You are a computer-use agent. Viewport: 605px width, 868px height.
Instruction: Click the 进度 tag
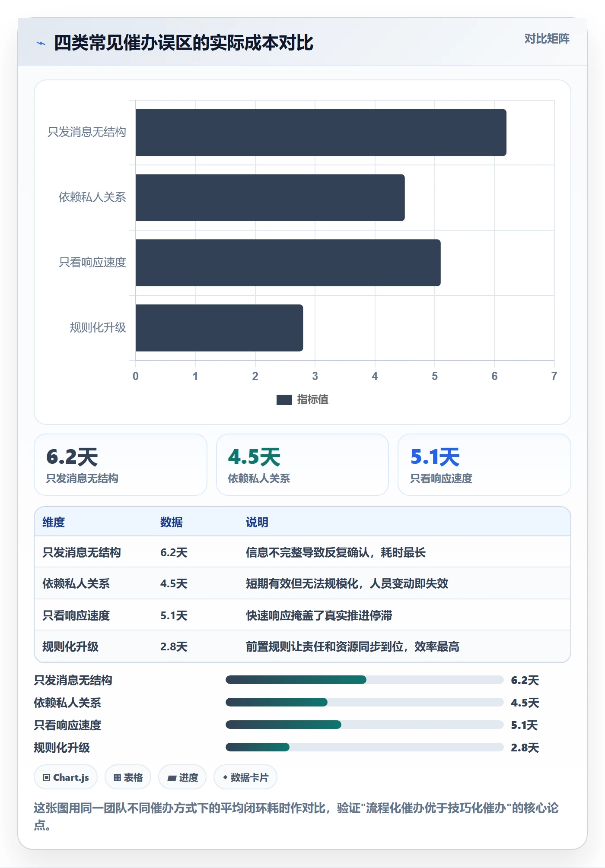(182, 777)
